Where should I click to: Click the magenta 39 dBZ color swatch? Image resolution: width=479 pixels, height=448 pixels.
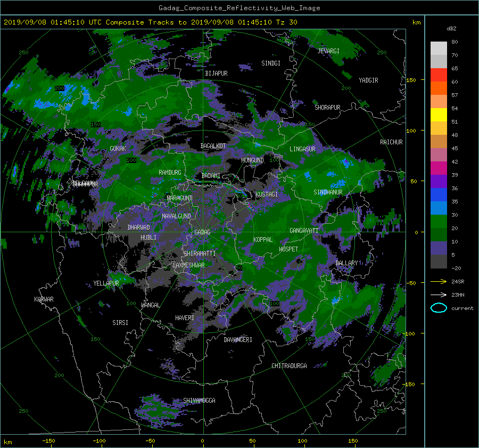(x=439, y=168)
